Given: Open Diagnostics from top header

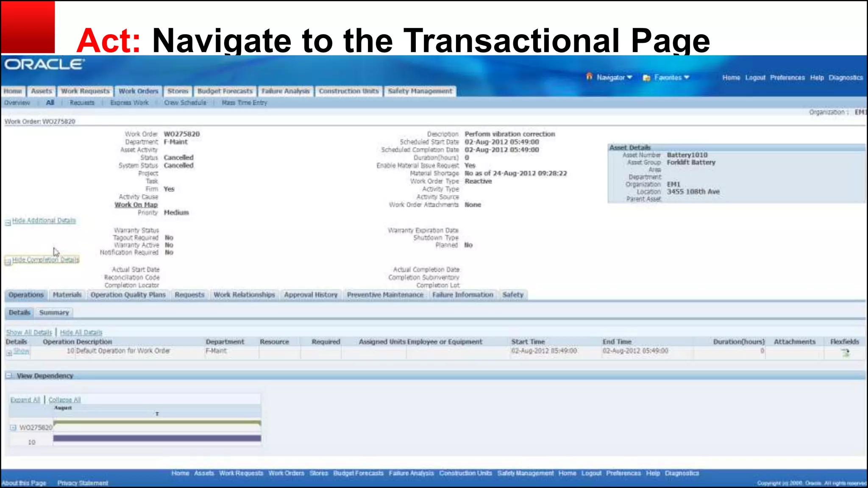Looking at the screenshot, I should (x=846, y=78).
